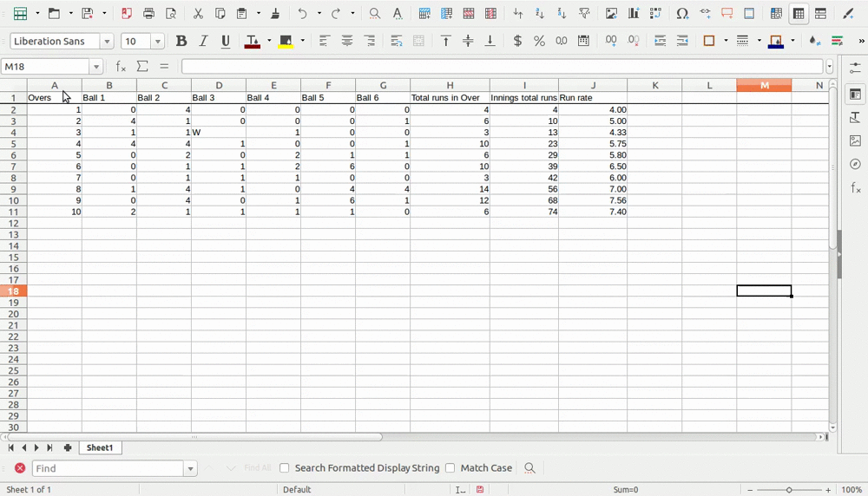Click the Bold formatting icon
The image size is (868, 496).
181,41
